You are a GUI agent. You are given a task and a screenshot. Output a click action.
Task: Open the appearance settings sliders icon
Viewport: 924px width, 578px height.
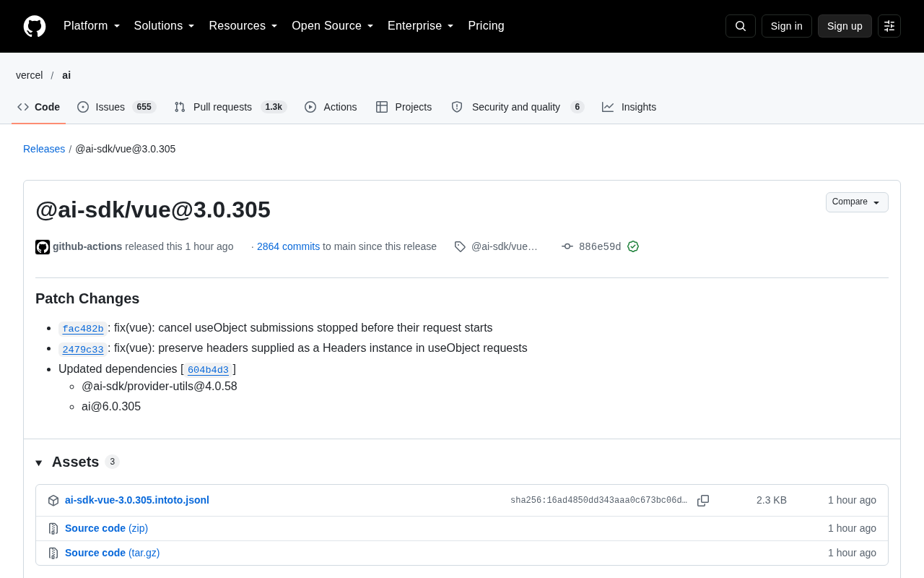889,26
